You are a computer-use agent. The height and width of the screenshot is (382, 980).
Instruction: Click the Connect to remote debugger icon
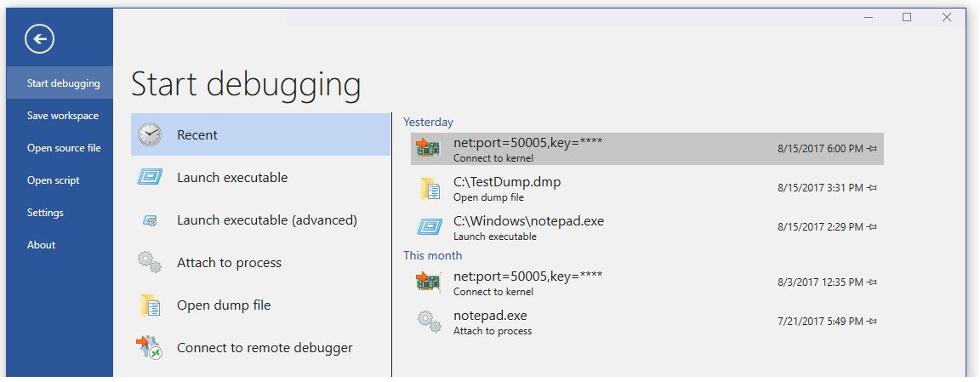[x=149, y=348]
